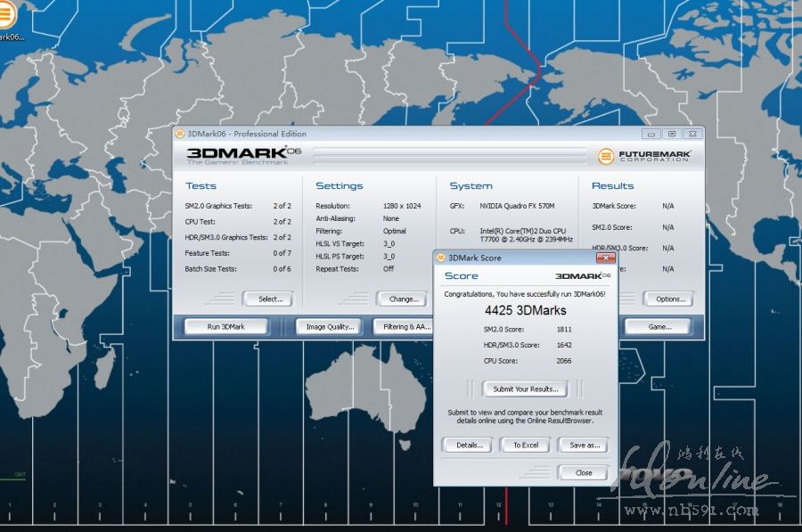View score Details...
Screen dimensions: 802x532
468,445
